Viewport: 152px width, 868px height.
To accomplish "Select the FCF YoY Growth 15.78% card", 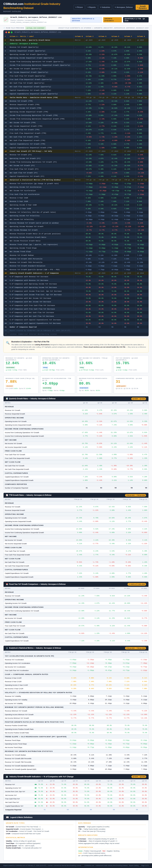I will (131, 364).
